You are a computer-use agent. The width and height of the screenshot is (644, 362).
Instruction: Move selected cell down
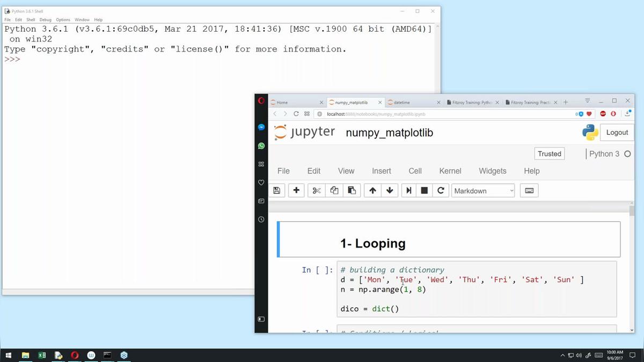[390, 191]
